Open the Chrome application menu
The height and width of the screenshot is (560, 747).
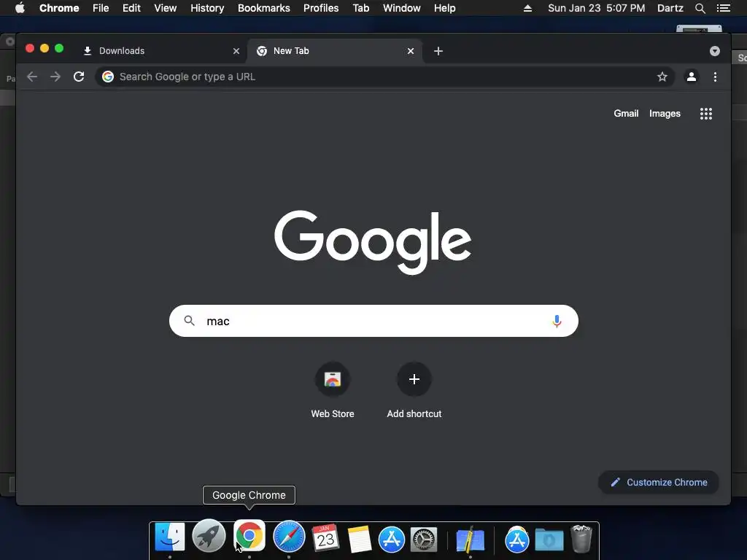tap(59, 8)
